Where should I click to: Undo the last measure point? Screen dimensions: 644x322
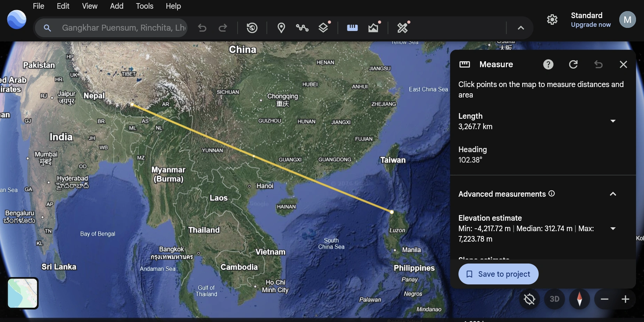pyautogui.click(x=598, y=64)
